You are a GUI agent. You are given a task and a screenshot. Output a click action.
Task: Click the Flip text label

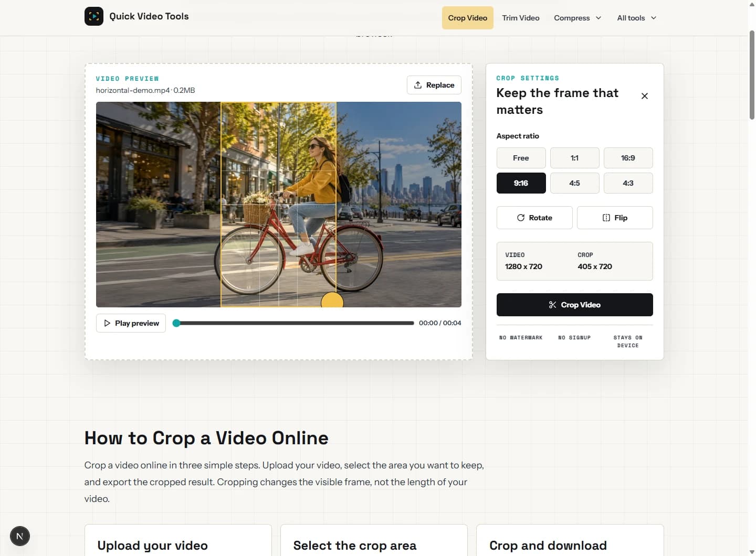point(621,218)
